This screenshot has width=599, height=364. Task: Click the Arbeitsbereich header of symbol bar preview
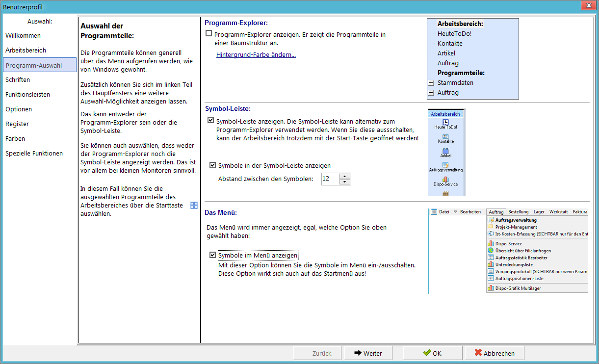tap(445, 114)
